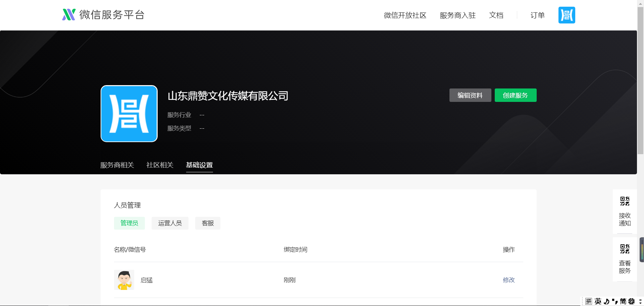Select the 客服 personnel tab
The width and height of the screenshot is (644, 306).
click(208, 223)
